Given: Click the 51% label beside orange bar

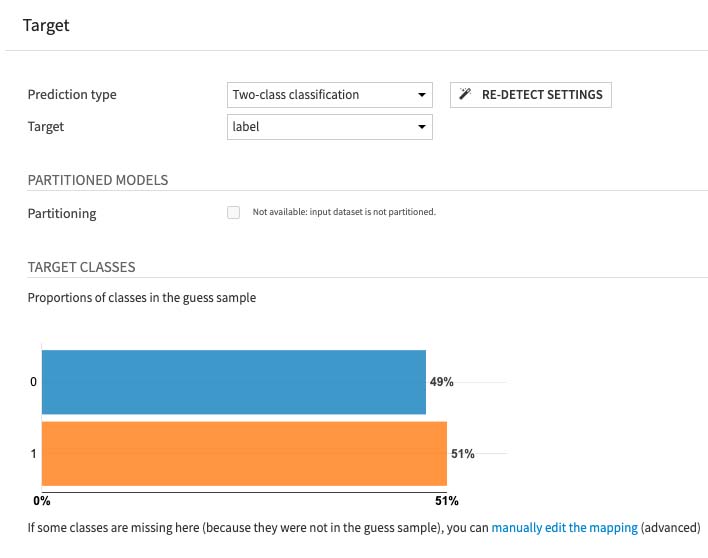Looking at the screenshot, I should 462,453.
